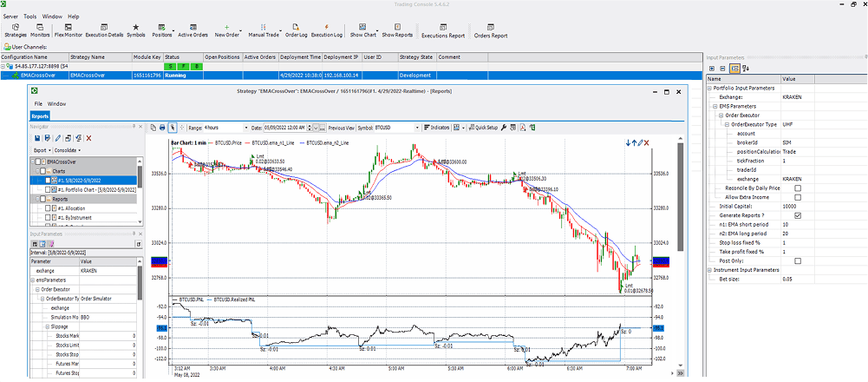
Task: Open the Tools menu
Action: (x=30, y=16)
